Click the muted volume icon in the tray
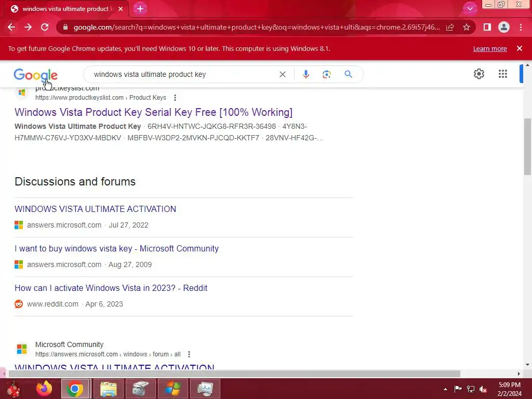The width and height of the screenshot is (532, 399). point(483,389)
